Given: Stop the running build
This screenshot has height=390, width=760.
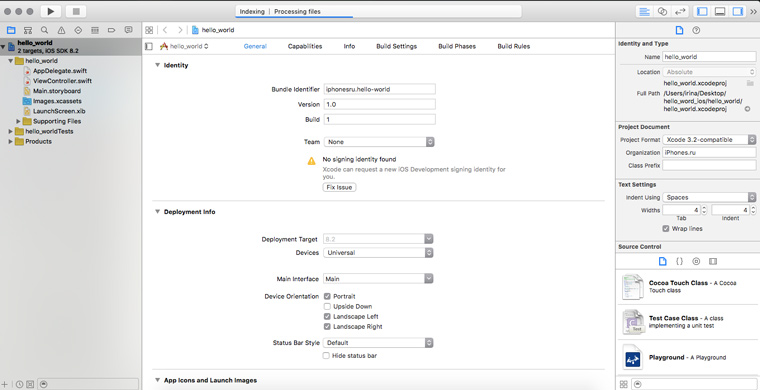Looking at the screenshot, I should (x=76, y=11).
